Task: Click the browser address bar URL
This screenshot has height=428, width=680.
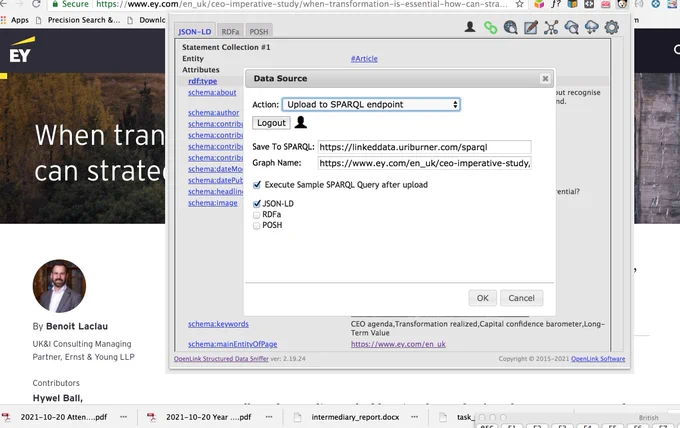Action: 301,4
